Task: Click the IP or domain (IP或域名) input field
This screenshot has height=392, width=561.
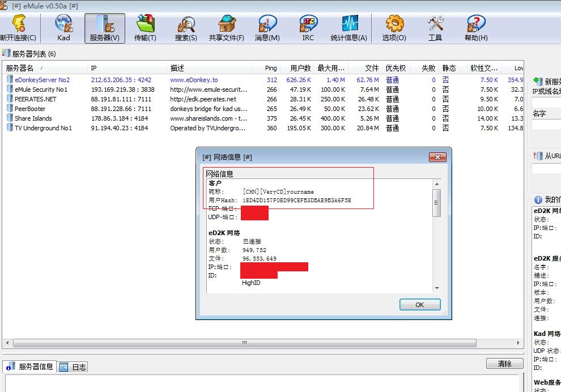Action: click(546, 102)
